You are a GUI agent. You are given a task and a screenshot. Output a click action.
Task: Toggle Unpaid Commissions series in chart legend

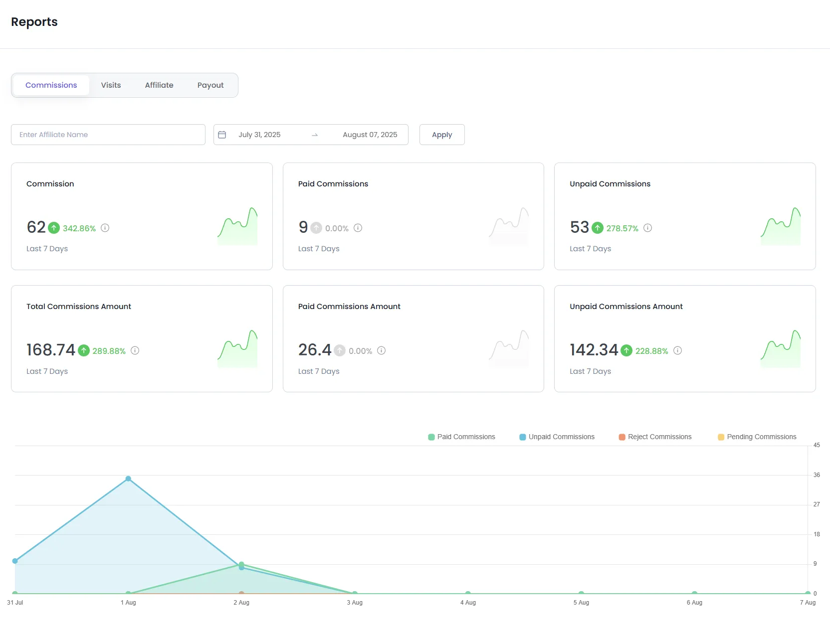[x=557, y=437]
